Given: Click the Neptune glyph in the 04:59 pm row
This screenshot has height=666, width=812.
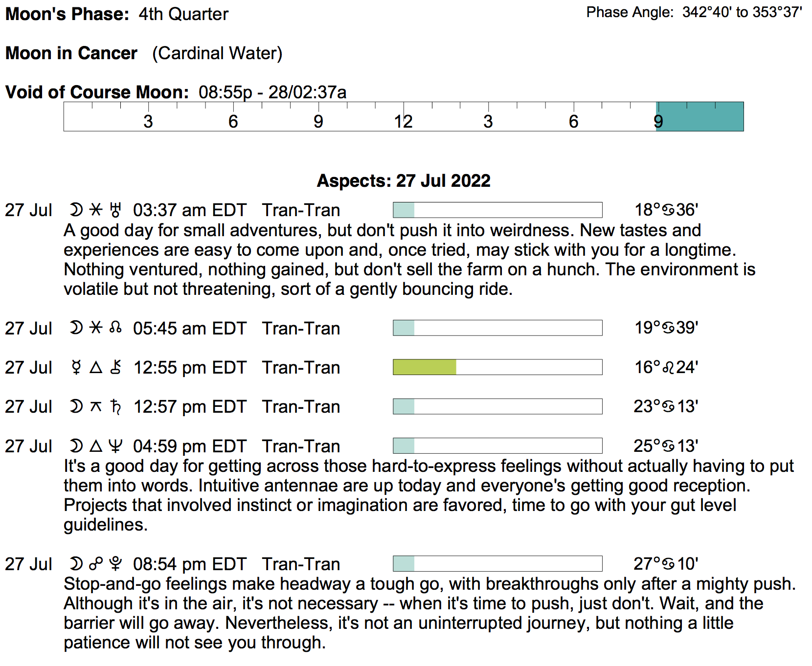Looking at the screenshot, I should (x=115, y=446).
